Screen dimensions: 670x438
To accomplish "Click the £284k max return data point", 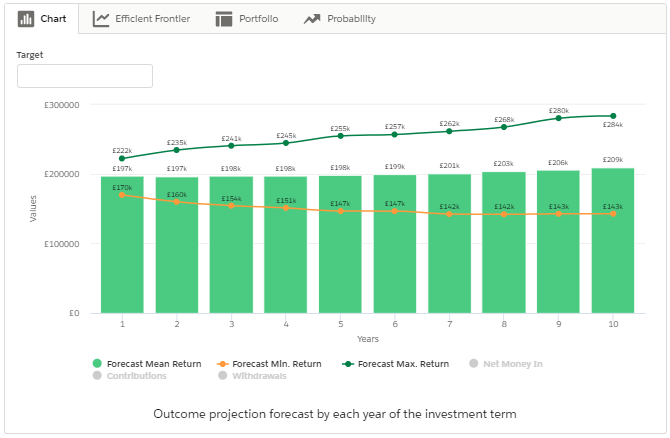I will click(x=613, y=116).
